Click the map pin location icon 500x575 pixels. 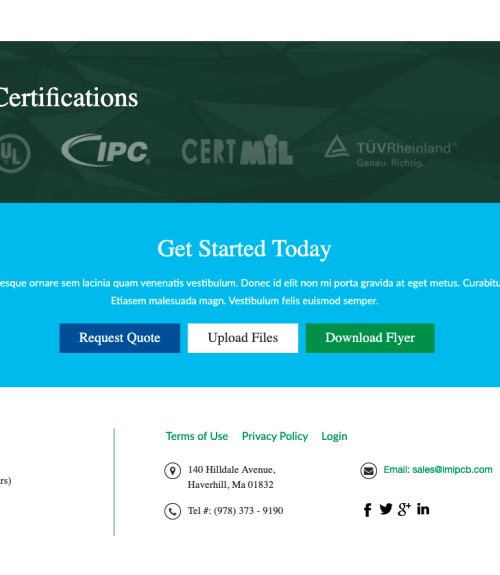click(x=172, y=470)
